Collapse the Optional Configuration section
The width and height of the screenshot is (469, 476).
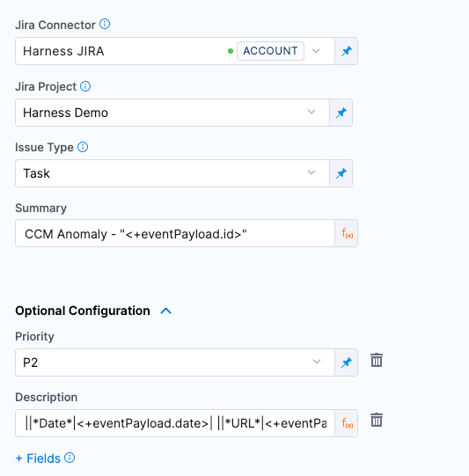165,311
